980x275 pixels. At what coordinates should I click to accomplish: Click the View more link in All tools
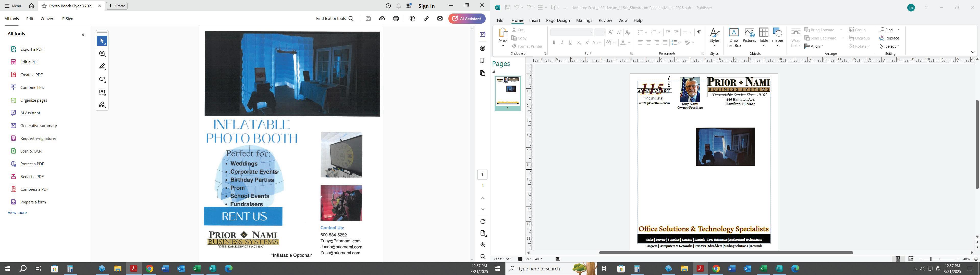click(x=17, y=213)
